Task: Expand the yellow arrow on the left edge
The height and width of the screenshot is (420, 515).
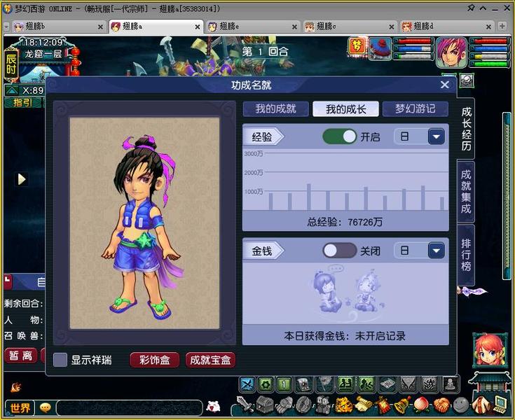Action: pyautogui.click(x=22, y=179)
